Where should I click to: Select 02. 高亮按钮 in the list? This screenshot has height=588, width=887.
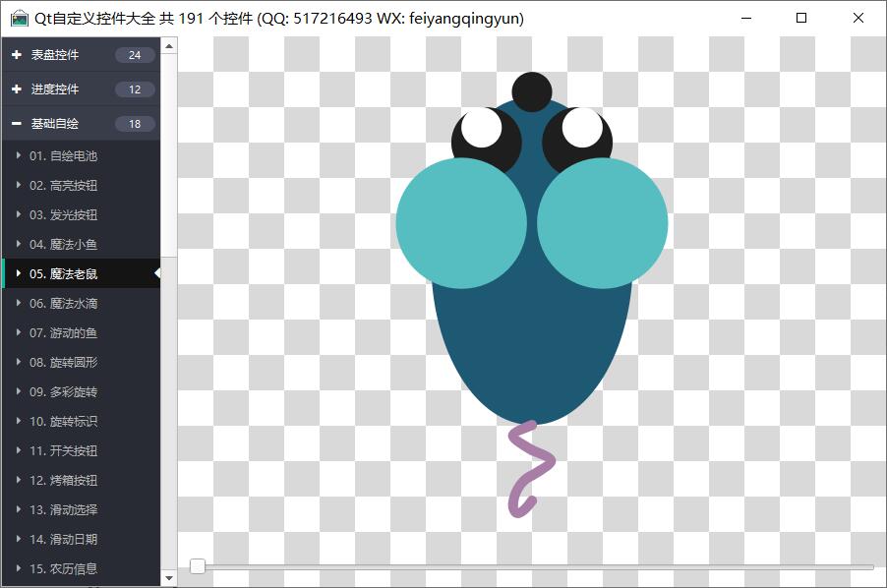(x=63, y=185)
